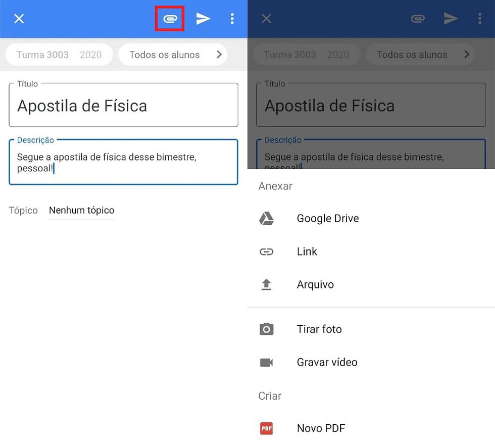Tap the video camera icon
Screen dimensions: 495x448
pyautogui.click(x=267, y=362)
